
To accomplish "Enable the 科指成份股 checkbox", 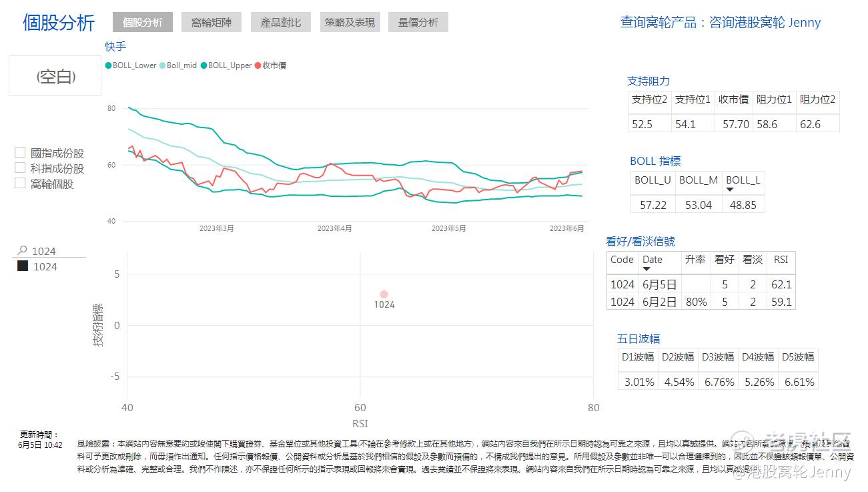I will pyautogui.click(x=20, y=168).
